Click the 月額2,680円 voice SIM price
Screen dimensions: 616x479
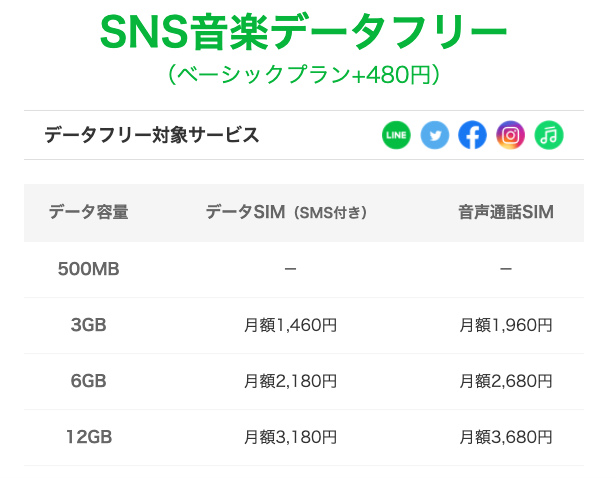pyautogui.click(x=506, y=381)
